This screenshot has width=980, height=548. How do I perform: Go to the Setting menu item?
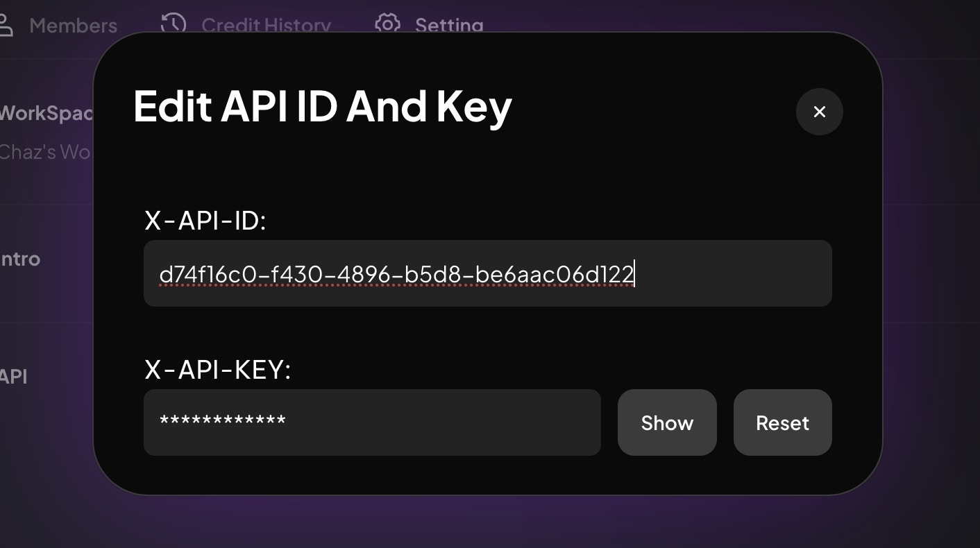pos(448,26)
